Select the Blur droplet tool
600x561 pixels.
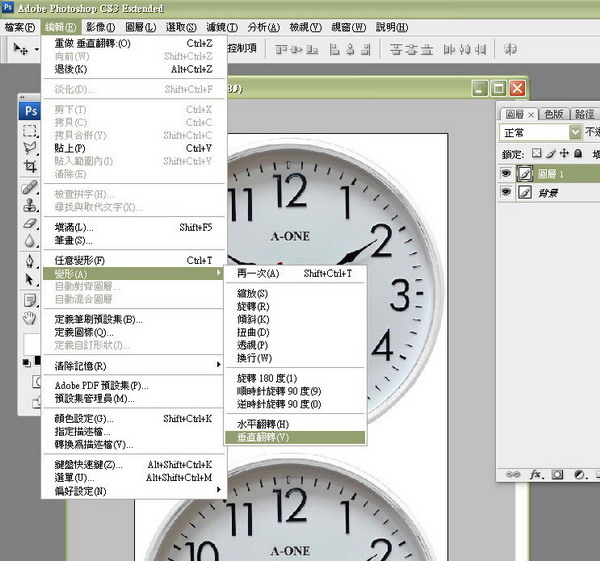coord(30,241)
